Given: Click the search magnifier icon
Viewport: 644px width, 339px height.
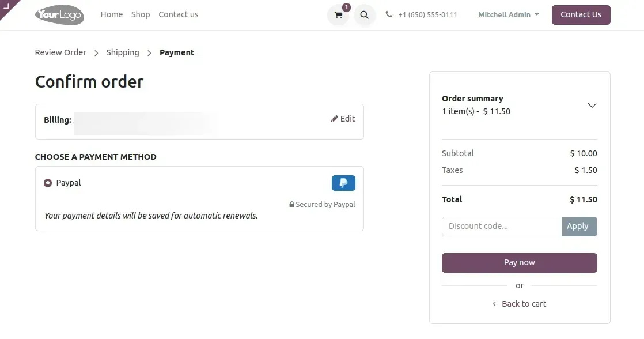Looking at the screenshot, I should tap(364, 14).
